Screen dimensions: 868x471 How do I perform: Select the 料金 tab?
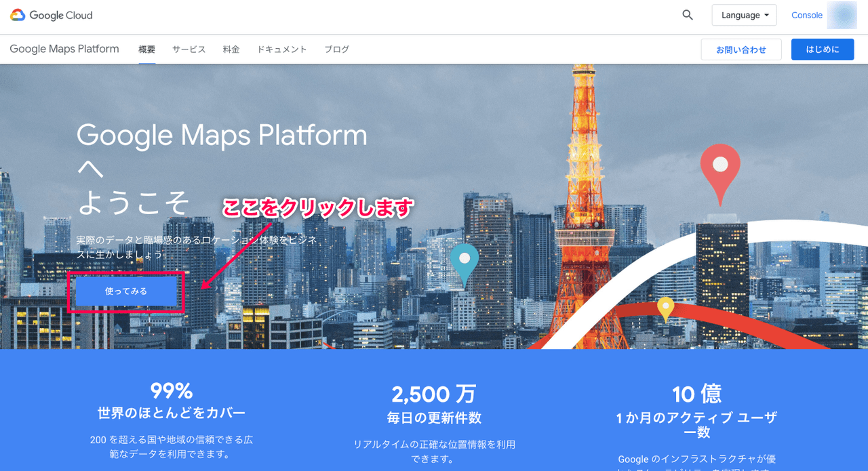[231, 49]
